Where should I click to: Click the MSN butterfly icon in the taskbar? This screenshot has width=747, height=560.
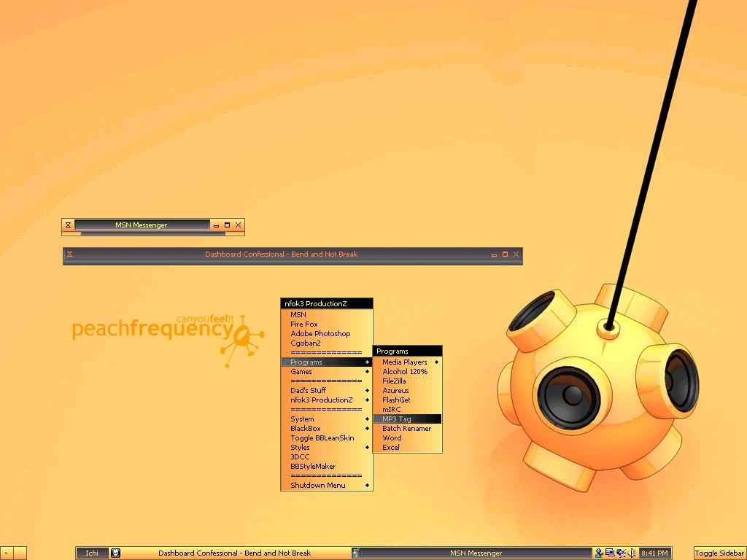click(356, 553)
